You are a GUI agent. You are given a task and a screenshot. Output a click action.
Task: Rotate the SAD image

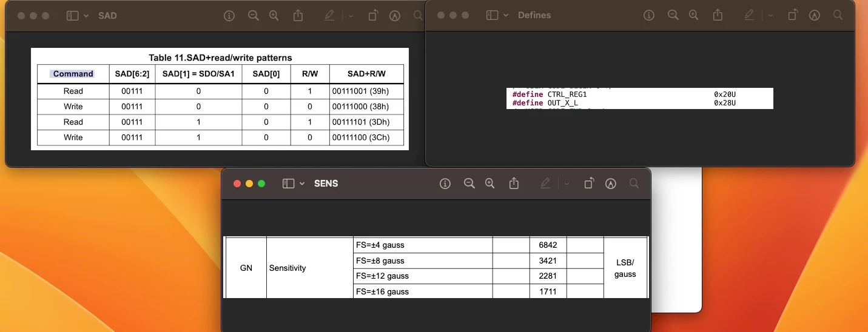click(x=373, y=16)
